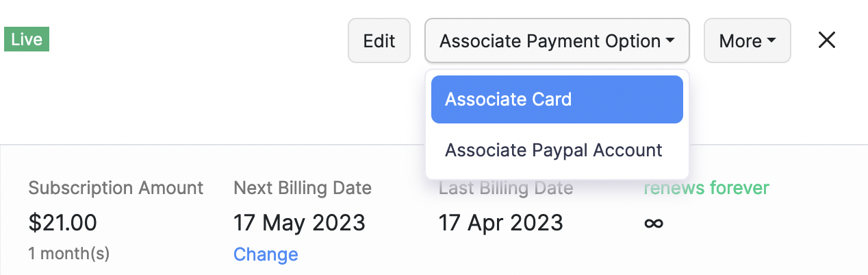The image size is (868, 275).
Task: Click the green Live status badge
Action: (27, 39)
